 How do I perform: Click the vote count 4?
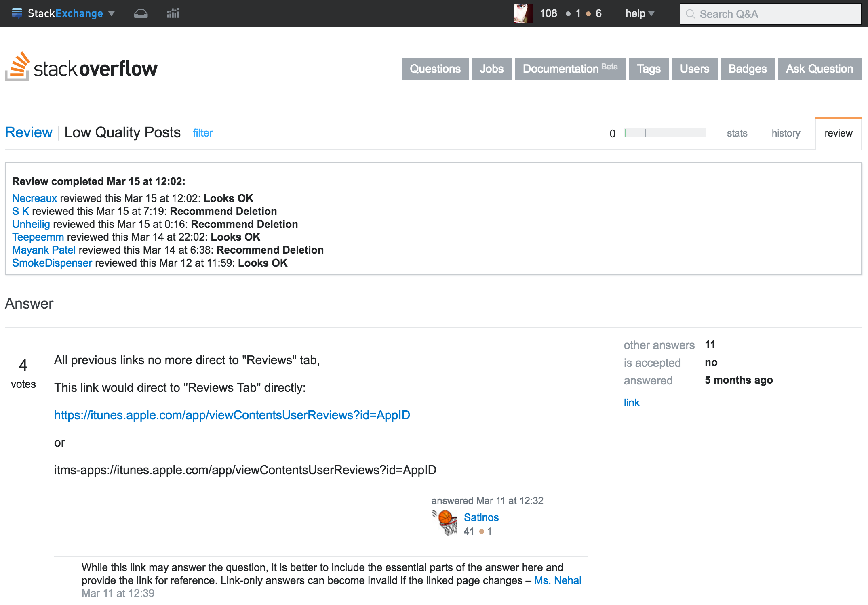coord(23,365)
